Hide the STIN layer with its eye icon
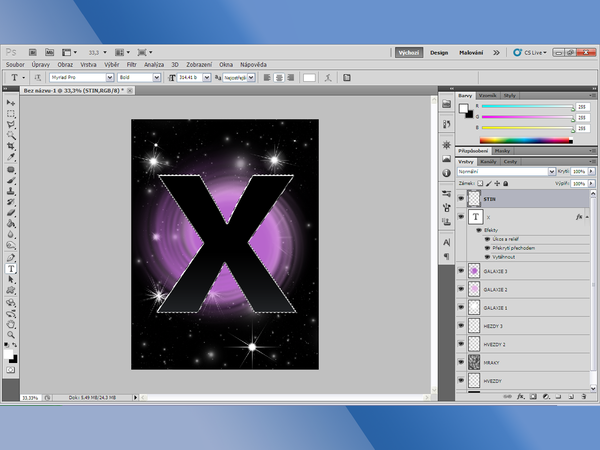The image size is (600, 450). 461,198
